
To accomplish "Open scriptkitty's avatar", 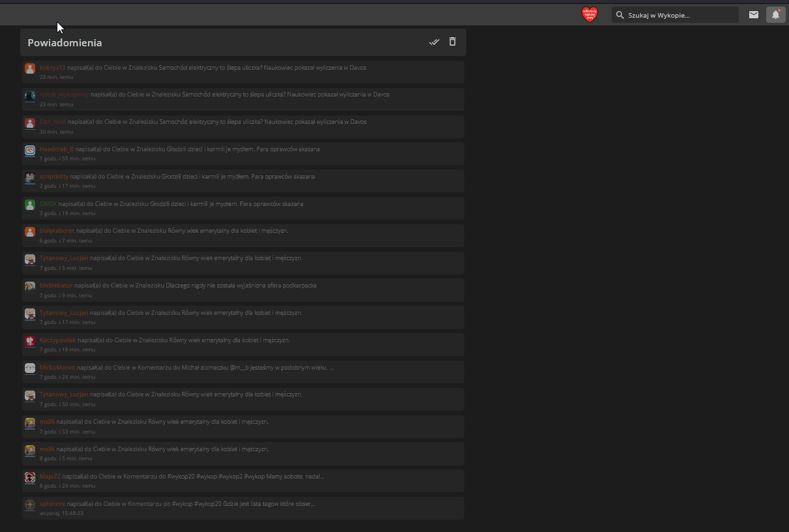I will coord(30,177).
